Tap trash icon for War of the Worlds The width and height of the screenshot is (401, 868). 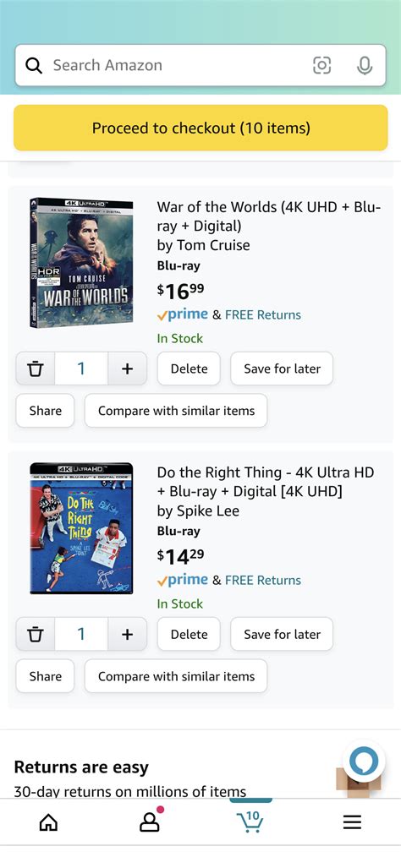(36, 368)
